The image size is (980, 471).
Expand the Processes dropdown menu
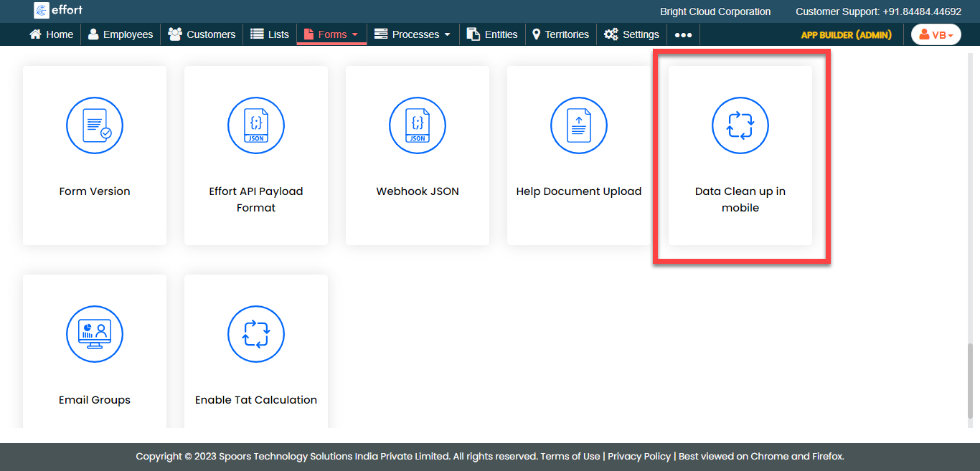[x=413, y=34]
